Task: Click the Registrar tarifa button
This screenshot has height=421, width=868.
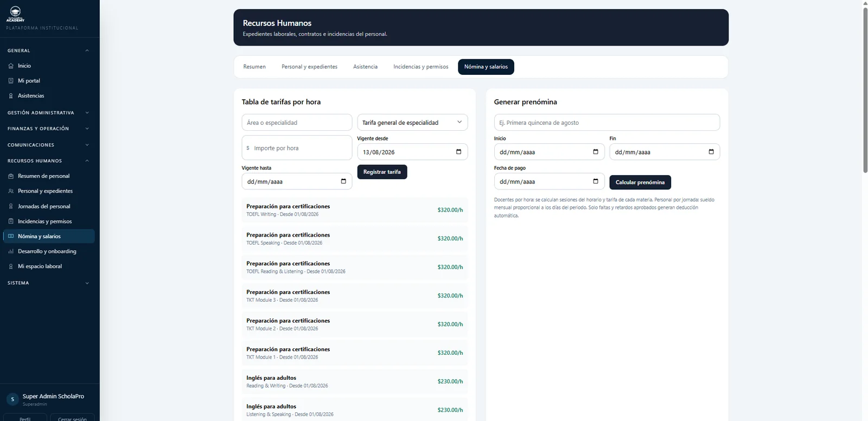Action: 382,172
